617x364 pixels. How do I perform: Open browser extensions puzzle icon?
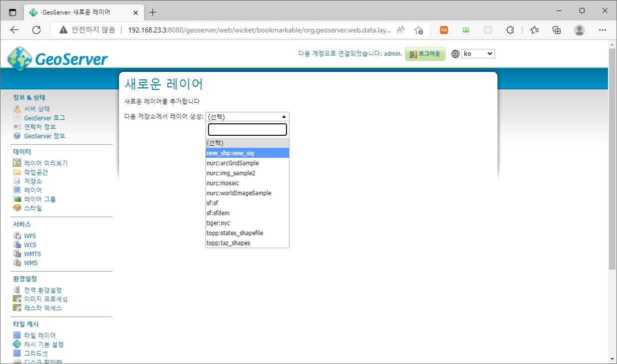[x=510, y=30]
